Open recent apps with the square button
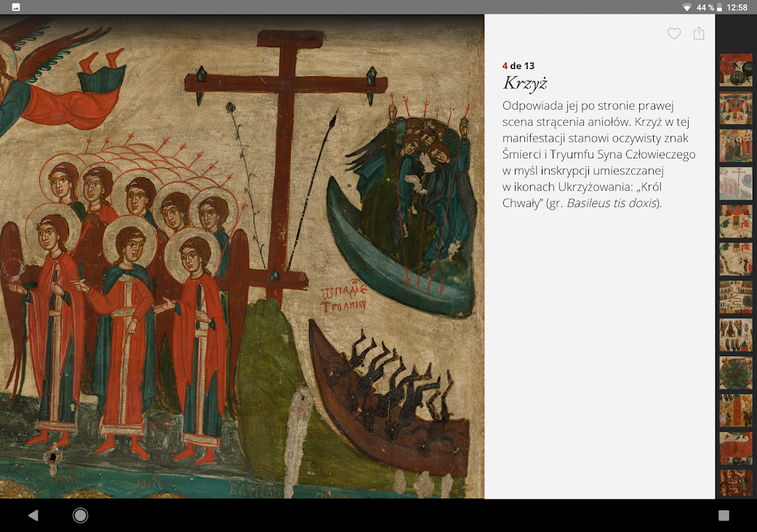The height and width of the screenshot is (532, 757). click(724, 515)
